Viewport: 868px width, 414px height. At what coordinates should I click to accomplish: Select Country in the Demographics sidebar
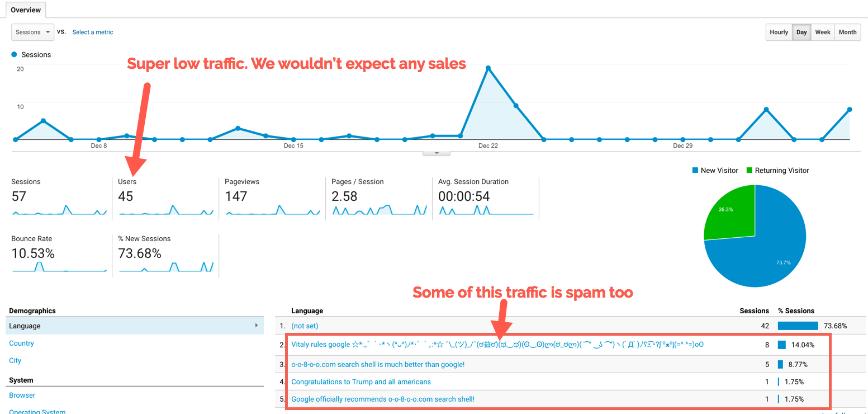[x=21, y=343]
